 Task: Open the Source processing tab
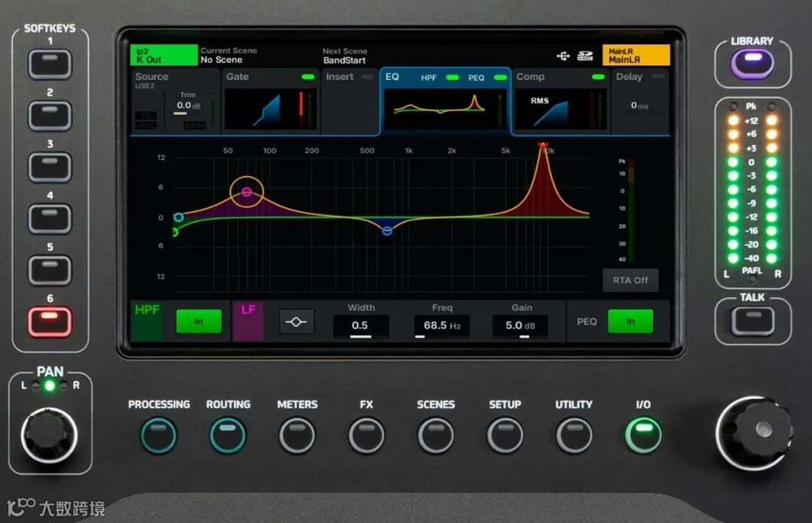(175, 102)
